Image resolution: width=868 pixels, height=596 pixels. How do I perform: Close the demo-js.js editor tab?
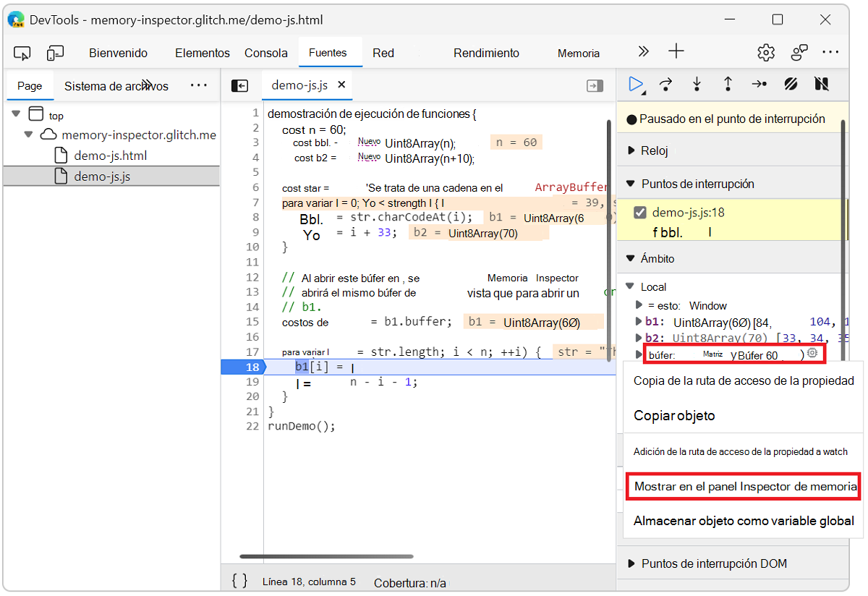[342, 85]
